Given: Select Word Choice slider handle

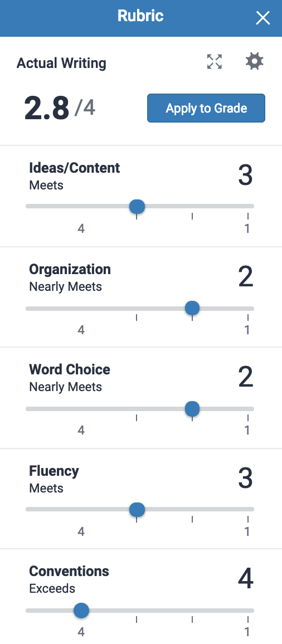Looking at the screenshot, I should (x=192, y=409).
